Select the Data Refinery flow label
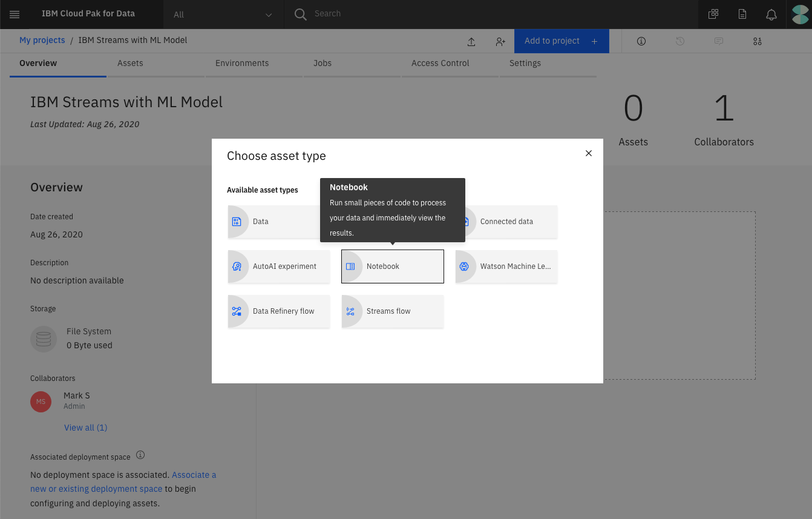812x519 pixels. tap(284, 311)
